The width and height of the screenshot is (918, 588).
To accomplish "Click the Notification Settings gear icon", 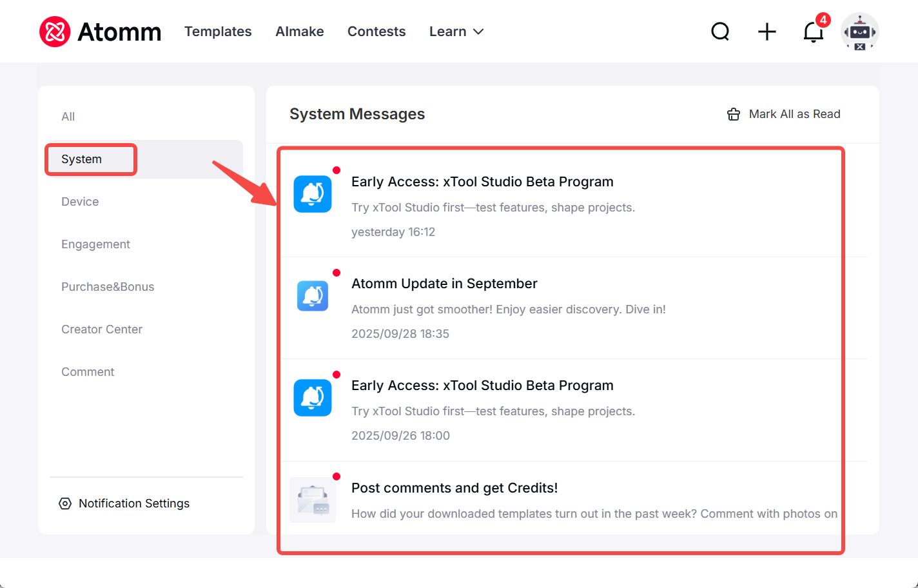I will [65, 504].
